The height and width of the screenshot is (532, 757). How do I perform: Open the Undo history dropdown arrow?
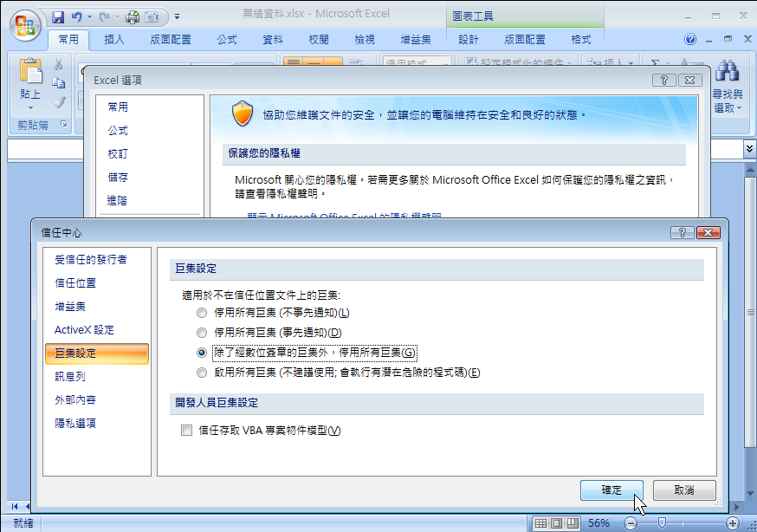[90, 17]
